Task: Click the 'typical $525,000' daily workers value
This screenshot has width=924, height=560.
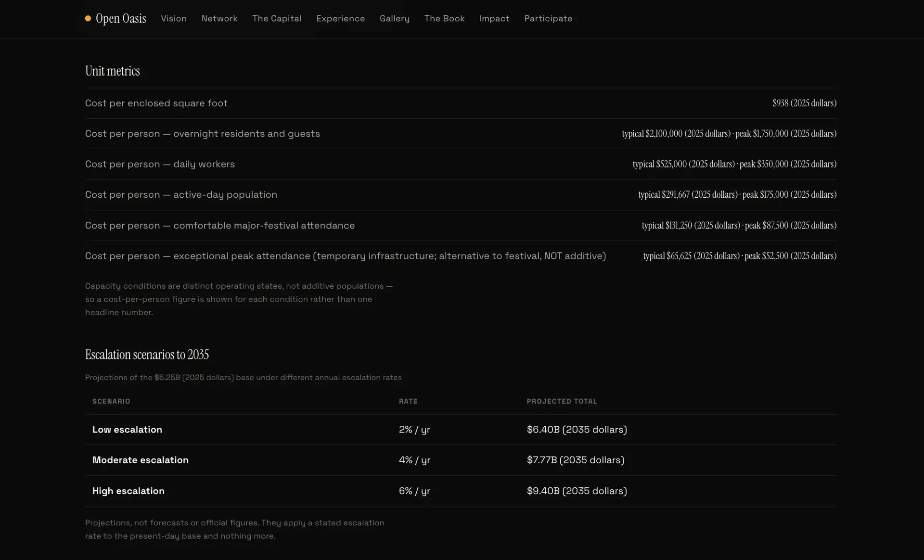Action: pyautogui.click(x=734, y=164)
